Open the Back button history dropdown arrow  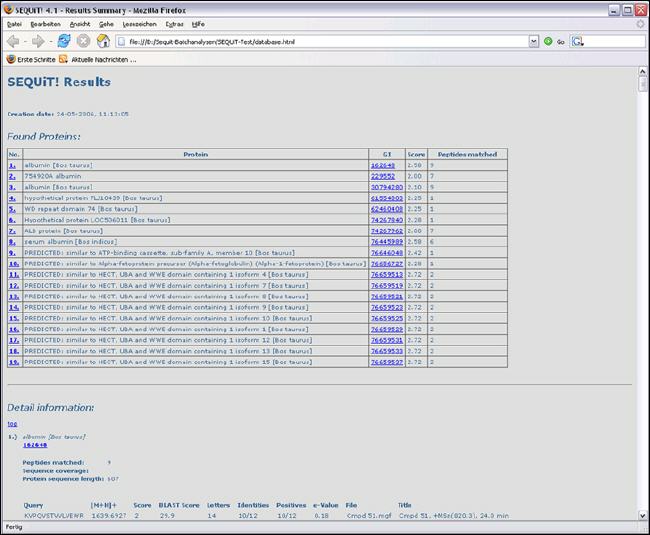click(25, 41)
